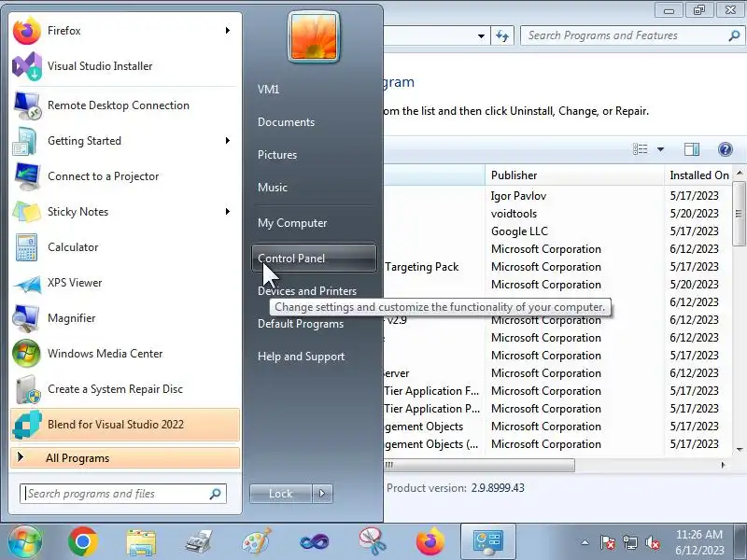Show hidden tray icons arrow
This screenshot has height=560, width=747.
pos(585,542)
